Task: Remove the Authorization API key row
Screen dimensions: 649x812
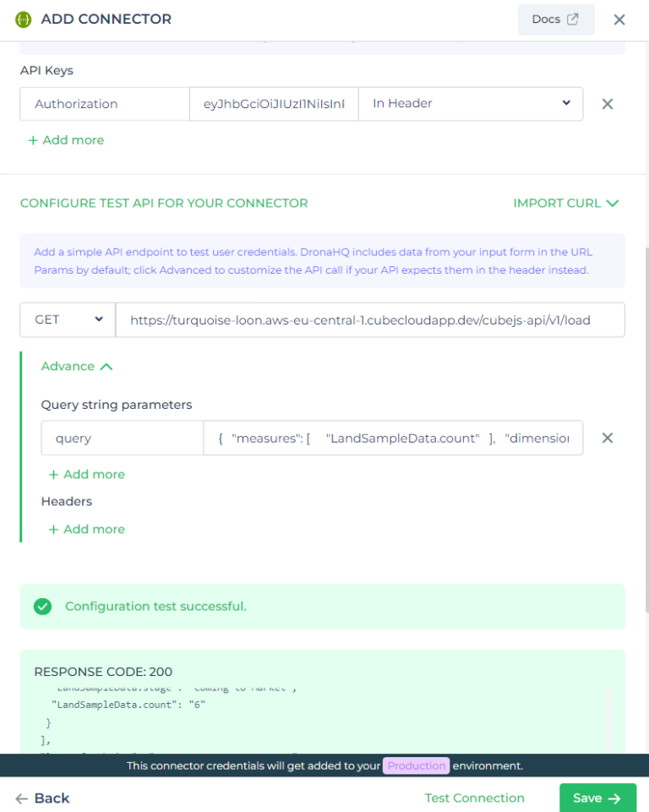Action: click(x=607, y=103)
